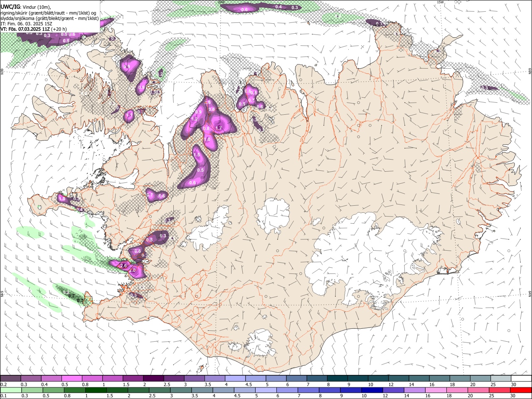Click the lavender 4–4.5 swatch in upper legend row
The height and width of the screenshot is (399, 532).
click(x=235, y=379)
